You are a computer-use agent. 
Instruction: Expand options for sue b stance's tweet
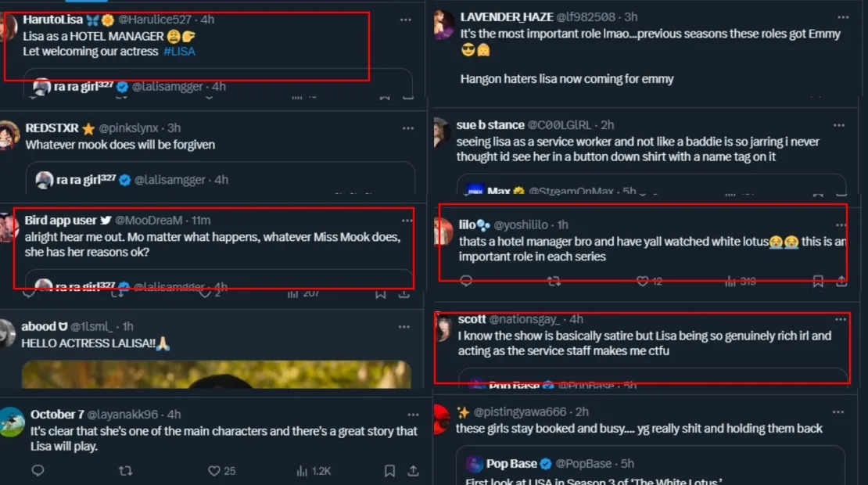pos(839,125)
